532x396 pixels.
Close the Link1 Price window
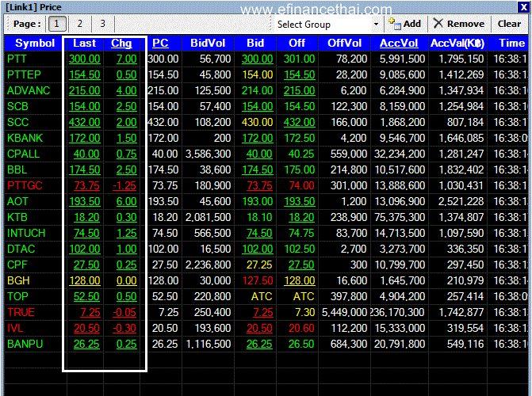coord(522,7)
